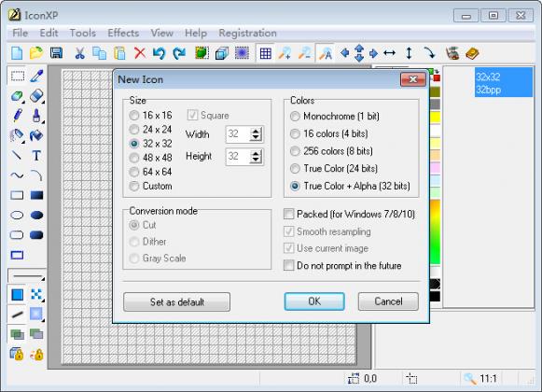Select the rectangular selection tool
542x392 pixels.
tap(17, 76)
